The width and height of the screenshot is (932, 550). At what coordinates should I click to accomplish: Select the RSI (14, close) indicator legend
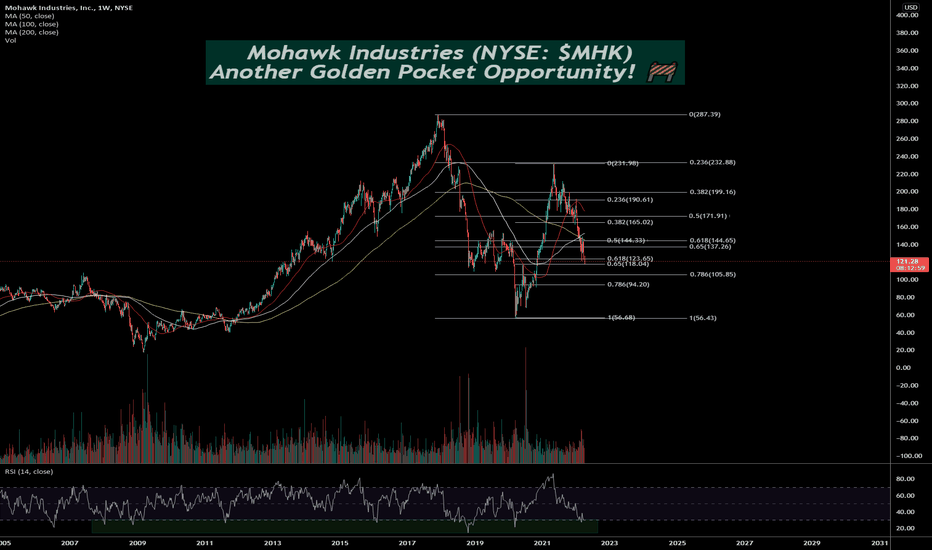(x=29, y=472)
